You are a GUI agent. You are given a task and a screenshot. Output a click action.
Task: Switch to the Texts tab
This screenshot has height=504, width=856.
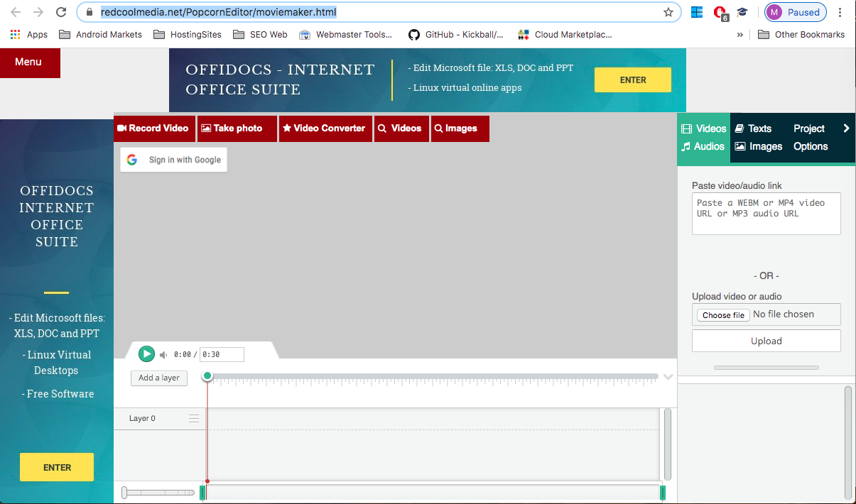point(753,128)
